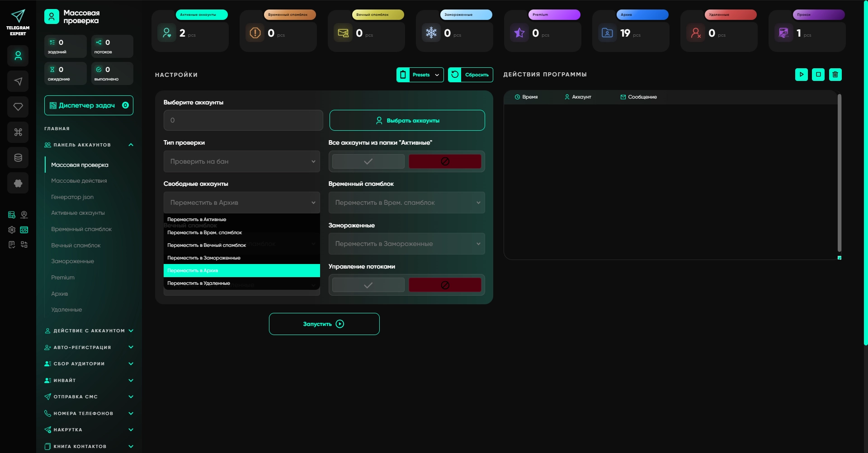The image size is (868, 453).
Task: Collapse the Панель аккаунтов section
Action: (x=89, y=145)
